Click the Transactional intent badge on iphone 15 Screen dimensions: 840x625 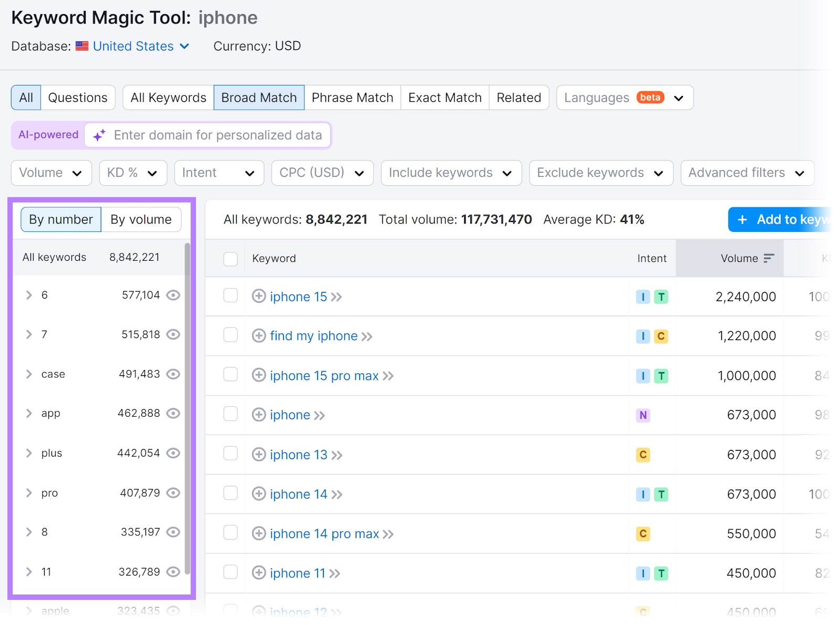click(x=662, y=296)
